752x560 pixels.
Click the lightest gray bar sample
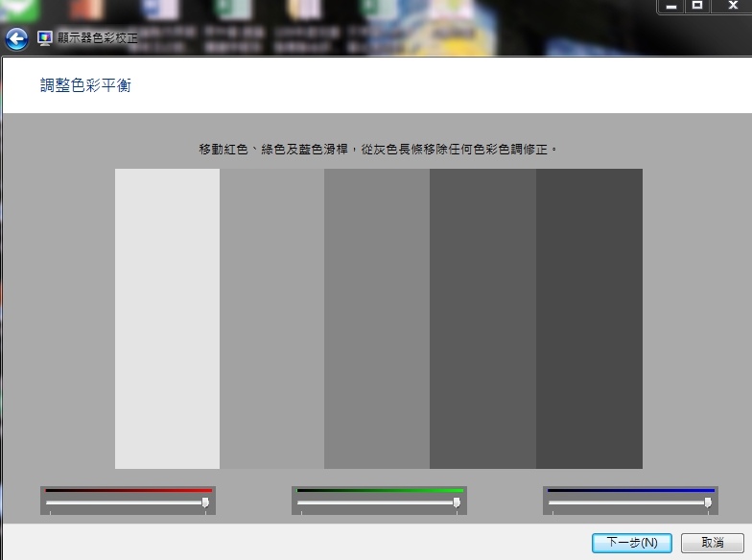[x=167, y=318]
